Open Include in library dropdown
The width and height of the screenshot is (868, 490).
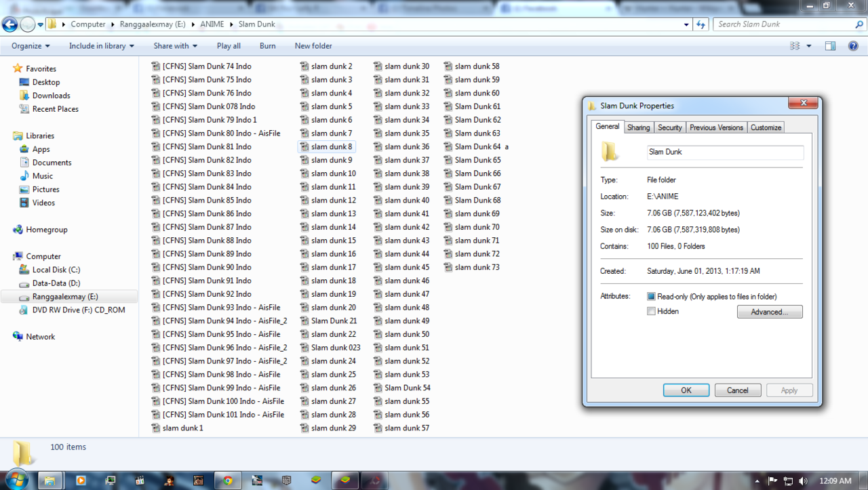click(102, 46)
